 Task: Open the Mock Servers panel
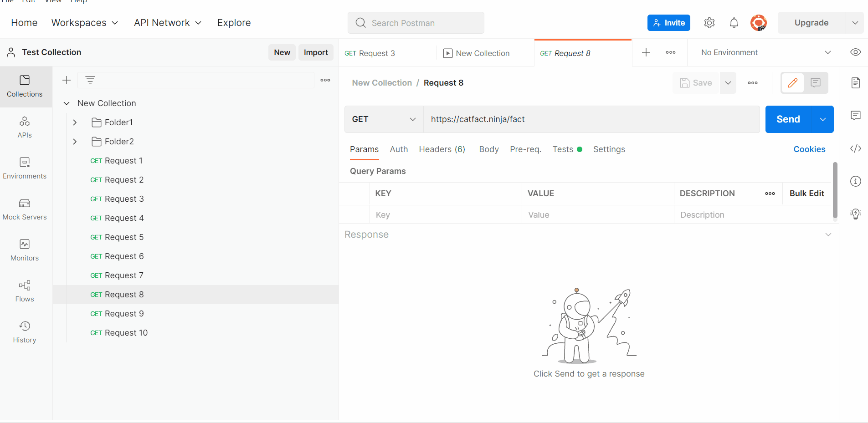point(24,208)
